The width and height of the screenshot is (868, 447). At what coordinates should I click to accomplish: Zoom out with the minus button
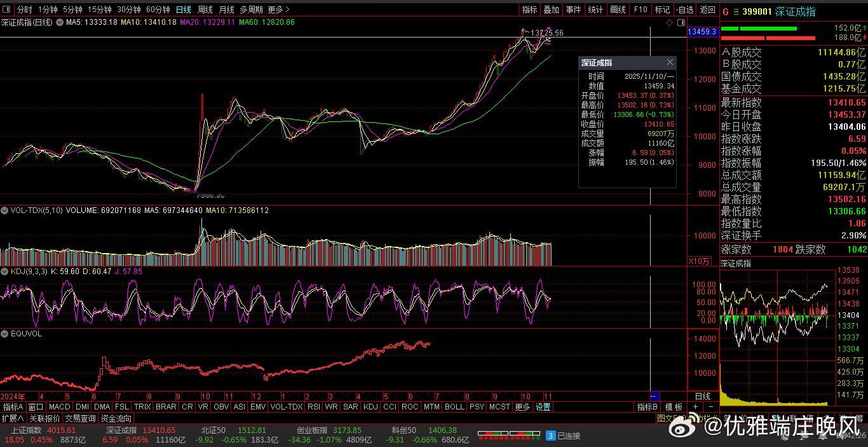[710, 407]
